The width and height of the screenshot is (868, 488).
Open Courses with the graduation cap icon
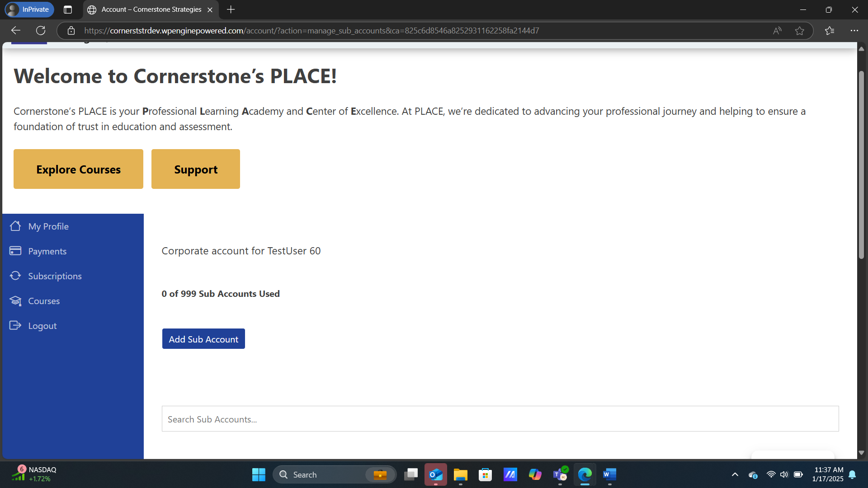[x=16, y=300]
